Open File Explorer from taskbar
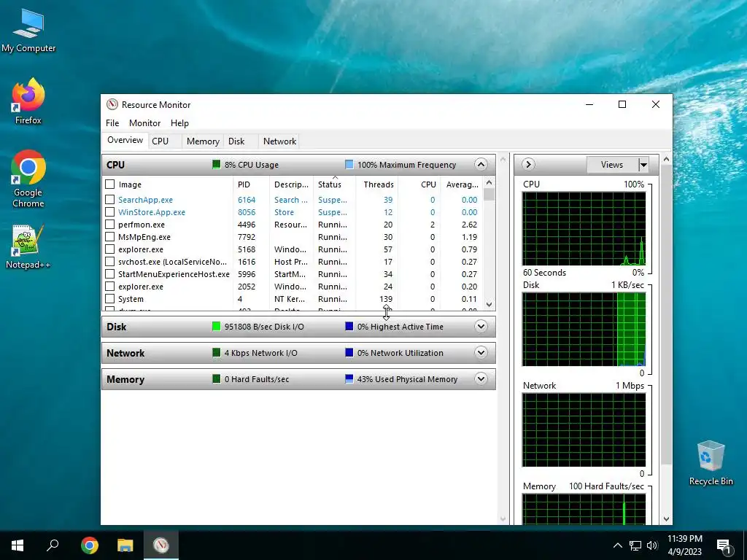 pos(125,545)
